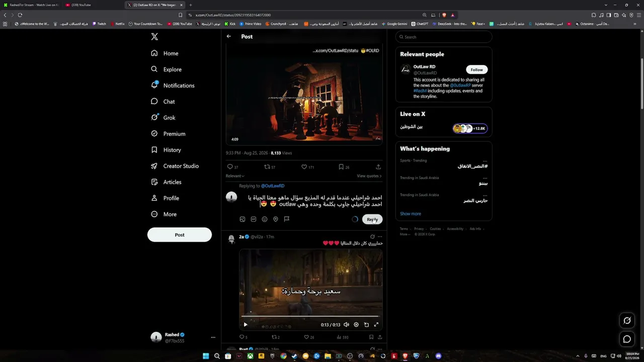Open Chat from the sidebar
This screenshot has height=362, width=644.
[163, 102]
